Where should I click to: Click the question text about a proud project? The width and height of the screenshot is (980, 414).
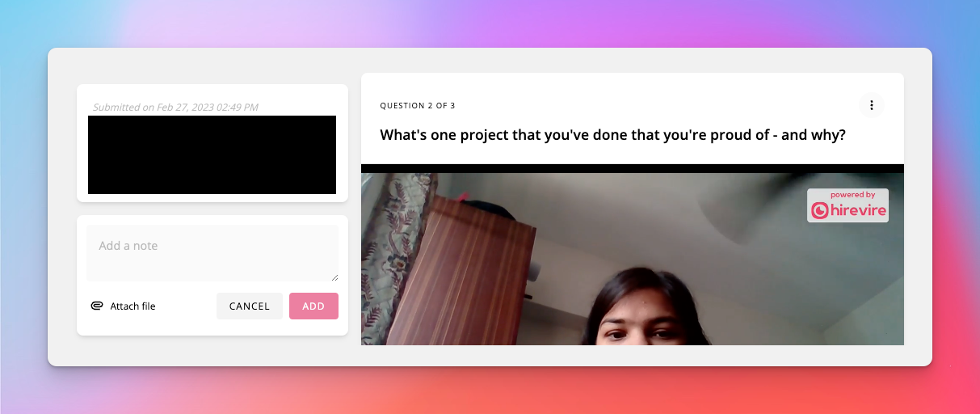click(612, 135)
